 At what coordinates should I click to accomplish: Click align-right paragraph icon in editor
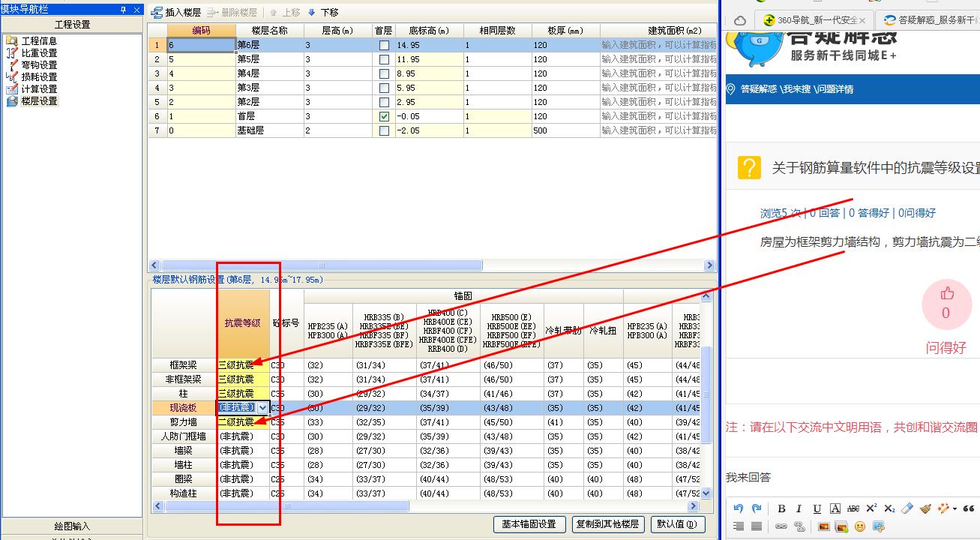point(739,526)
